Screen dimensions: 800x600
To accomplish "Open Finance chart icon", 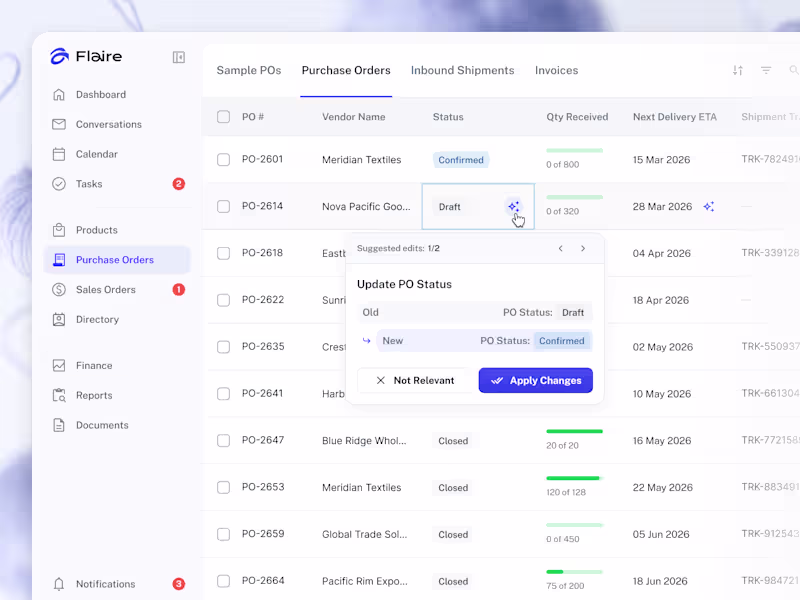I will click(x=59, y=365).
